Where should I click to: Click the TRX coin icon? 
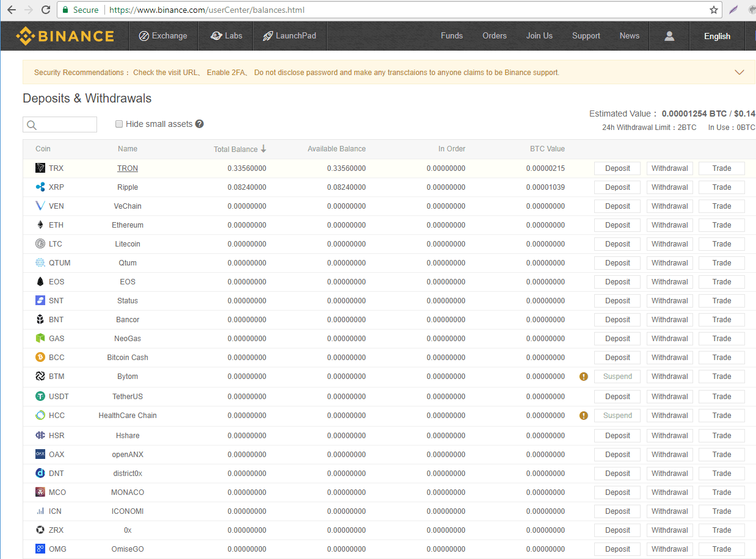click(x=40, y=168)
